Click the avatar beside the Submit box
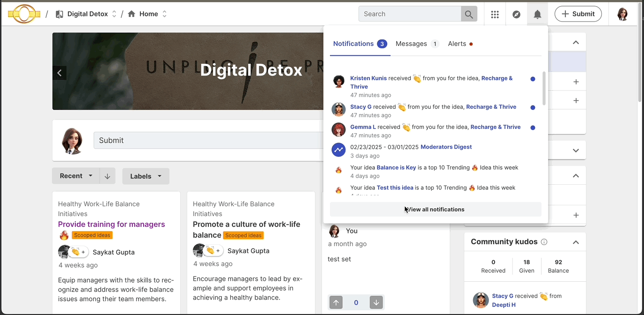 [73, 141]
